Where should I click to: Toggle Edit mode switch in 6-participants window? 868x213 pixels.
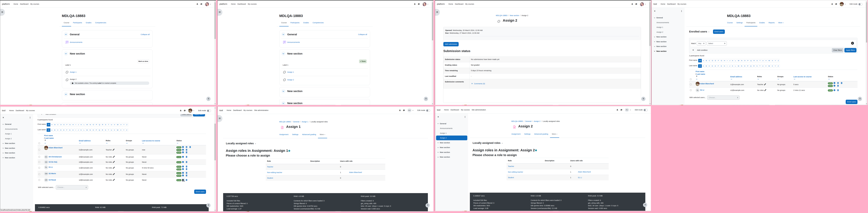coord(209,111)
